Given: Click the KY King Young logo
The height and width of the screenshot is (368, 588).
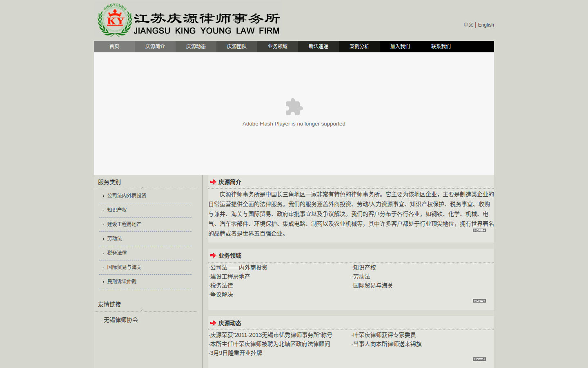Looking at the screenshot, I should coord(115,20).
